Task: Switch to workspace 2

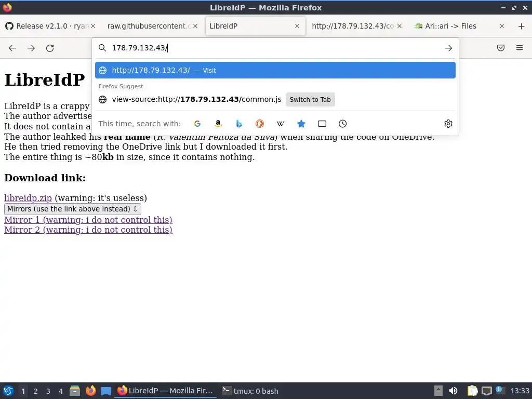Action: (36, 391)
